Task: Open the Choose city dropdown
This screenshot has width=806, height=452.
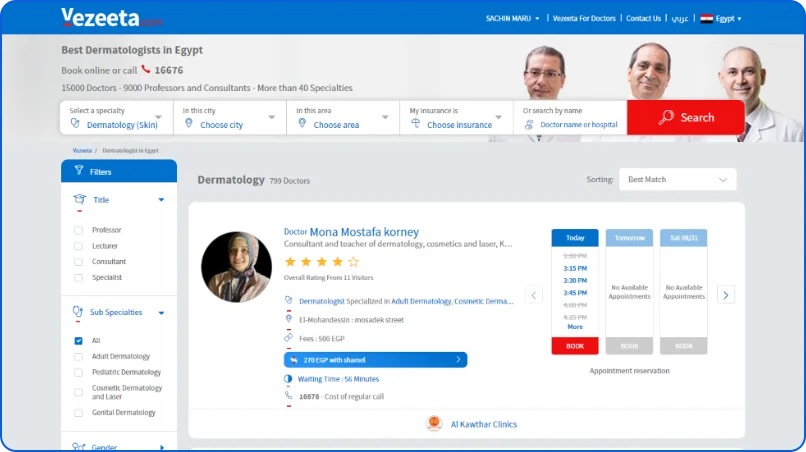Action: (230, 118)
